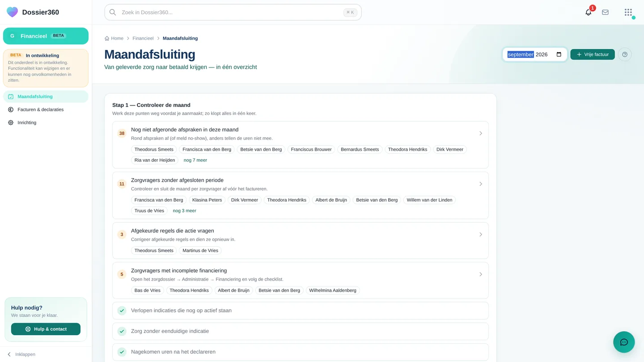
Task: Open the apps grid icon
Action: [628, 13]
